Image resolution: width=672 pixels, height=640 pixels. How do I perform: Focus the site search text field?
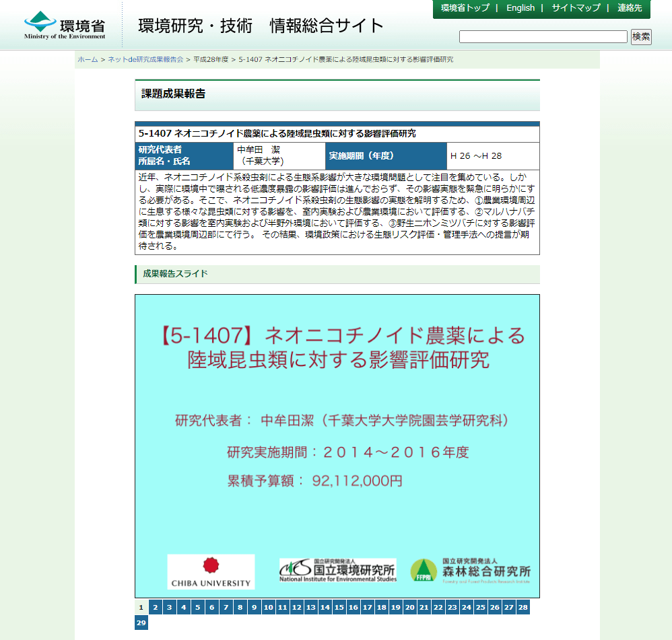pyautogui.click(x=543, y=37)
